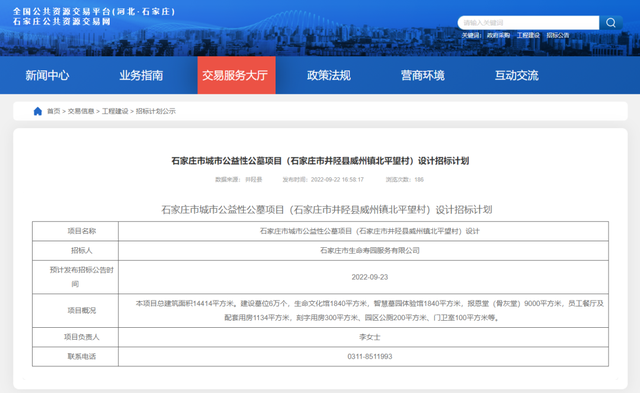Screen dimensions: 640x393
Task: Click the 首页 breadcrumb link
Action: pos(53,111)
